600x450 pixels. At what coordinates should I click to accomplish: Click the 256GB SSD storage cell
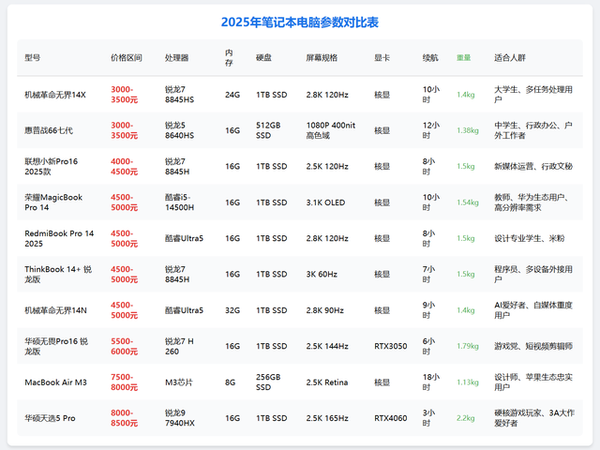(268, 382)
